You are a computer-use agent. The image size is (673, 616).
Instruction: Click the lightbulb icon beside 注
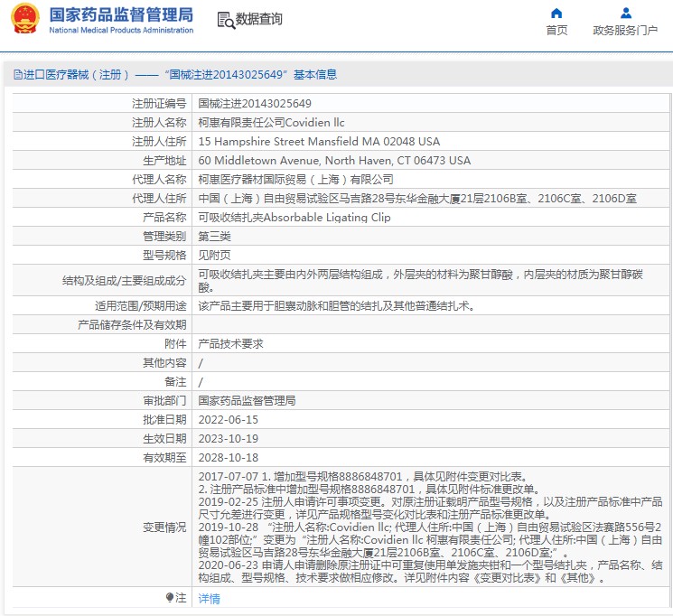pos(170,598)
